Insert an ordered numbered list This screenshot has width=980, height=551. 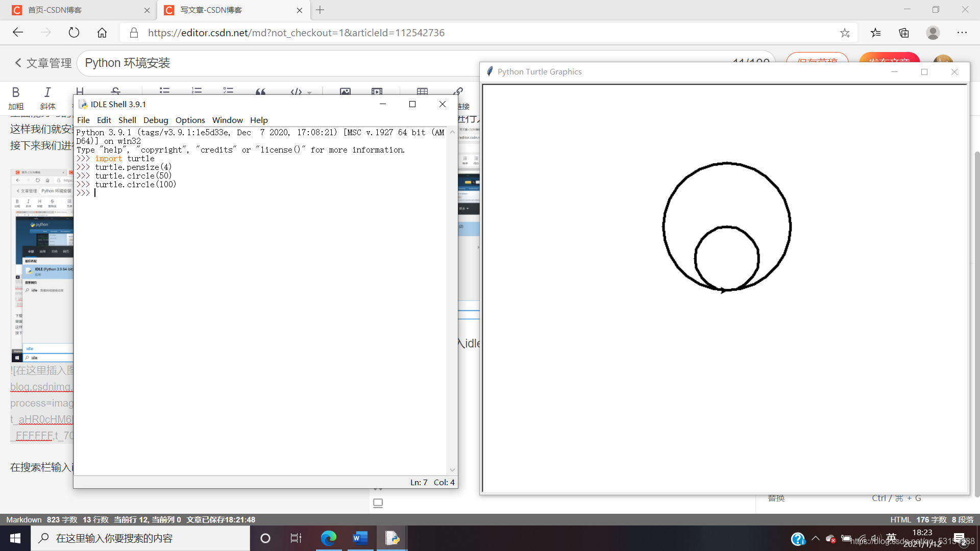tap(197, 91)
